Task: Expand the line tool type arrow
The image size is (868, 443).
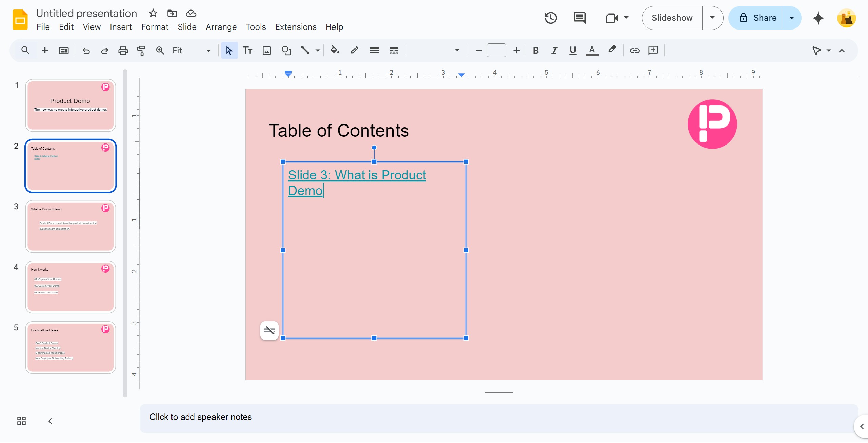Action: click(x=318, y=51)
